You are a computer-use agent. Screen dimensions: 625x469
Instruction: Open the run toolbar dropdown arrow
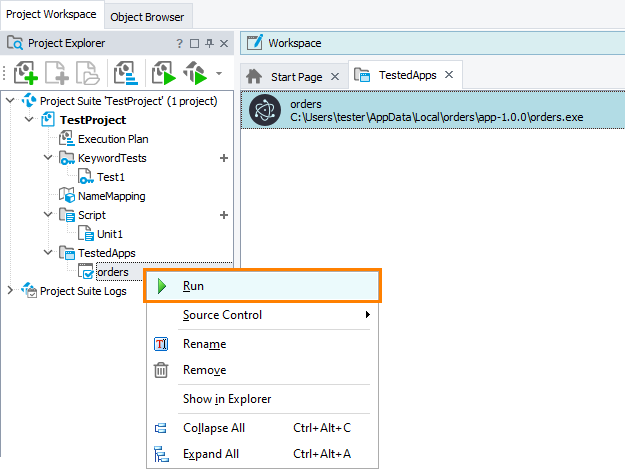[218, 74]
